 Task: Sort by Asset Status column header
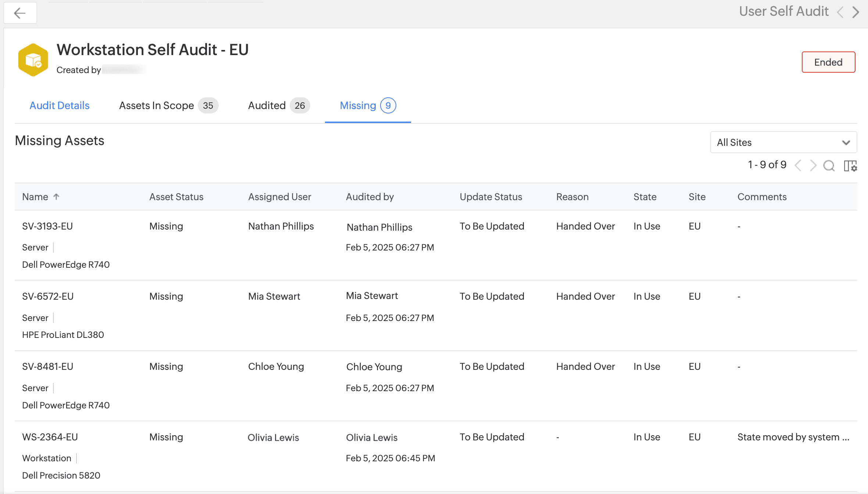(x=176, y=197)
